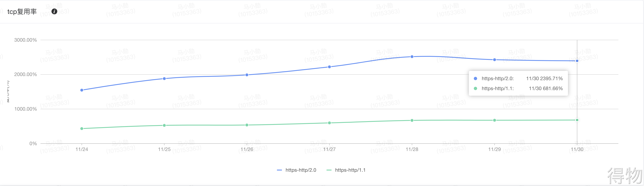The image size is (644, 186).
Task: Select the blue data point at 11/27
Action: (329, 67)
